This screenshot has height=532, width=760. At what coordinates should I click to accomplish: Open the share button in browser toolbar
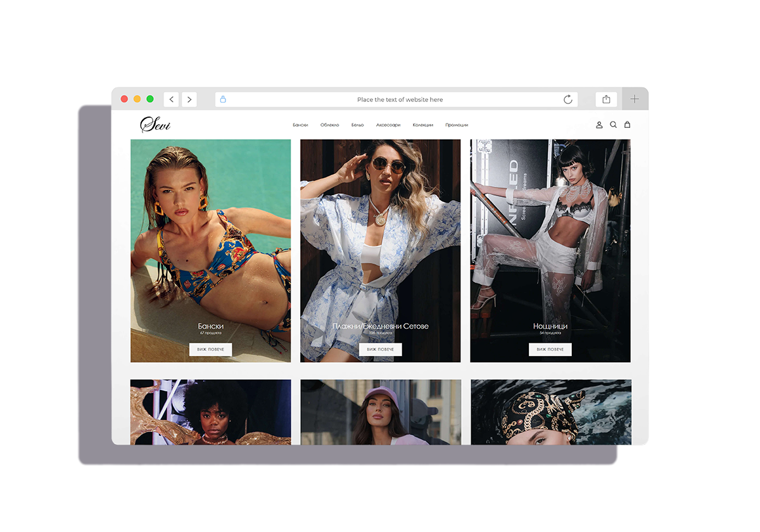tap(606, 99)
